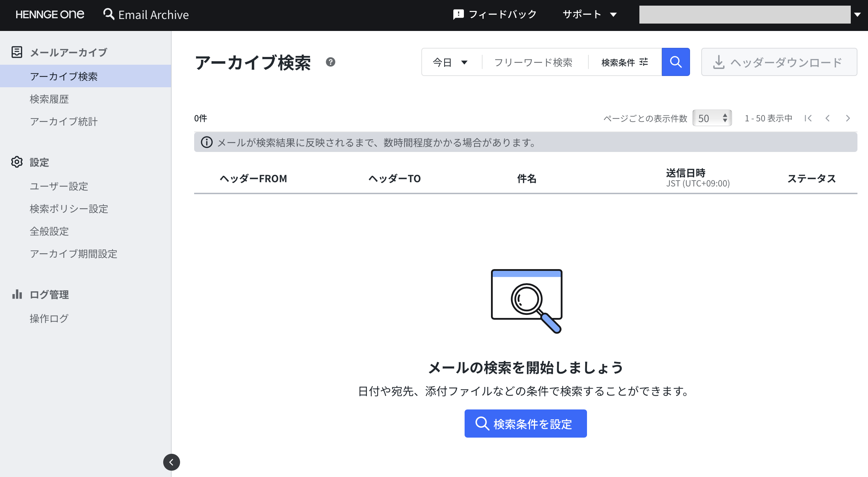Click the 0件 result count text

click(200, 118)
